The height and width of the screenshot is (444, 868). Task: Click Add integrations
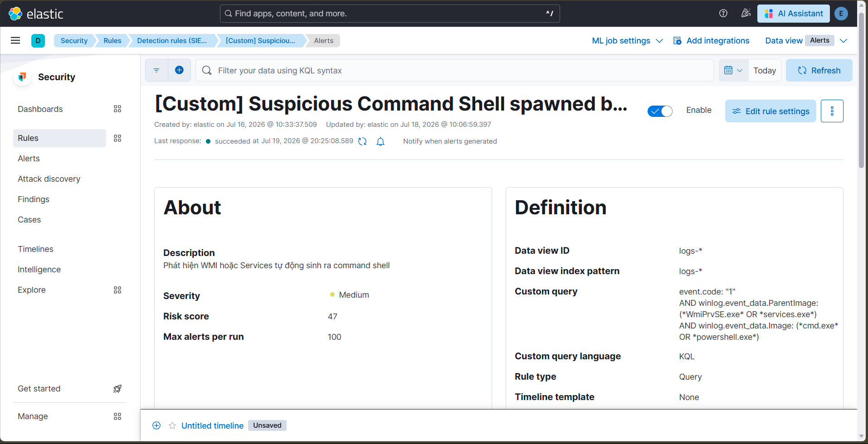[712, 41]
